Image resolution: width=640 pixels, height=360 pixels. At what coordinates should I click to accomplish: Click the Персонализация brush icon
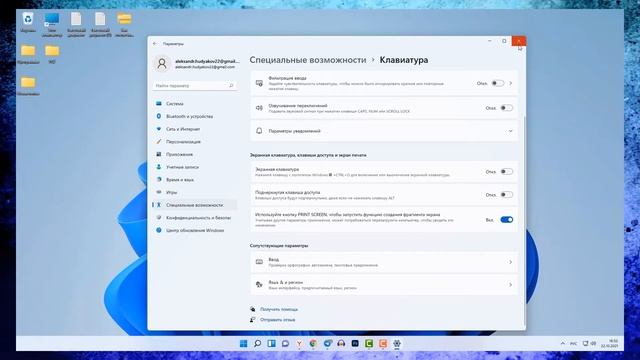click(x=159, y=142)
